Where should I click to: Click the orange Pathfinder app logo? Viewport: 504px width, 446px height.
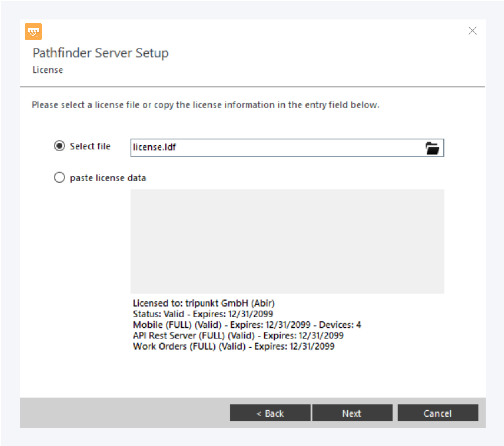(33, 32)
